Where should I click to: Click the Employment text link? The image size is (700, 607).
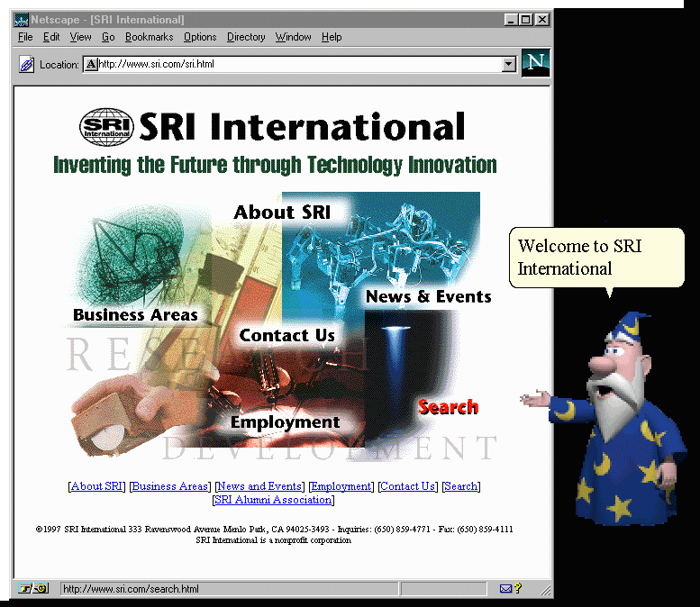point(341,486)
